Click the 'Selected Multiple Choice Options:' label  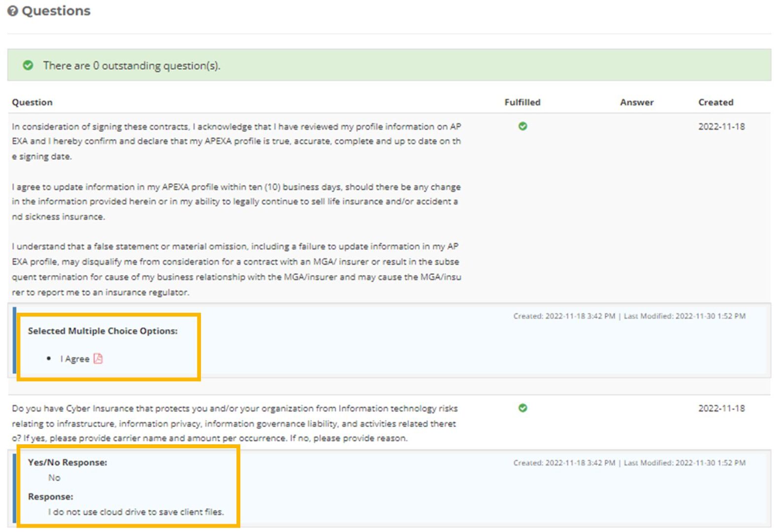coord(102,331)
